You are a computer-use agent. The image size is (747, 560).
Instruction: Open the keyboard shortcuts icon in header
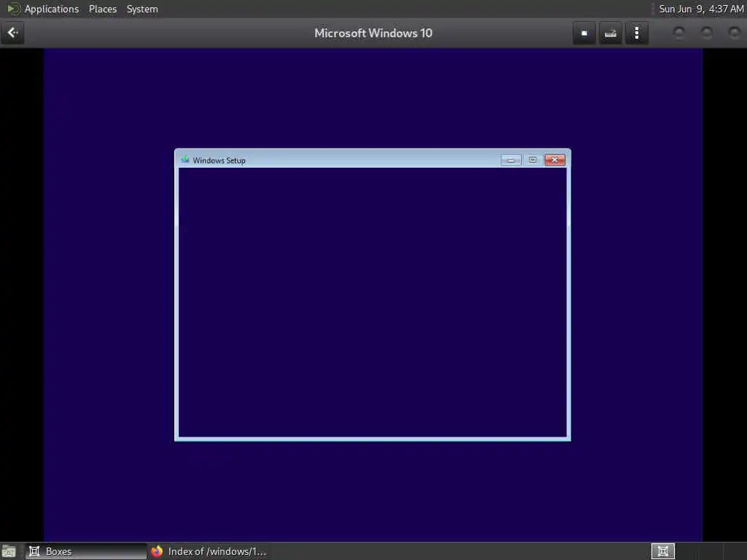pyautogui.click(x=611, y=33)
